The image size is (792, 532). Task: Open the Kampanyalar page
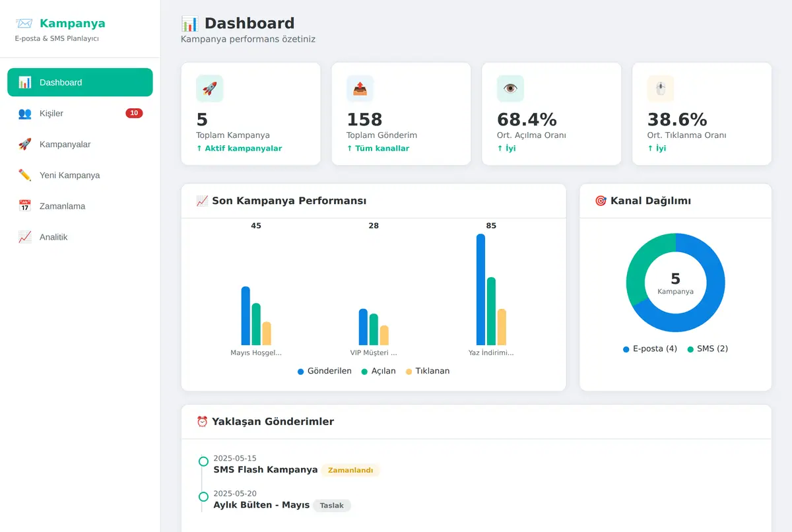[80, 145]
